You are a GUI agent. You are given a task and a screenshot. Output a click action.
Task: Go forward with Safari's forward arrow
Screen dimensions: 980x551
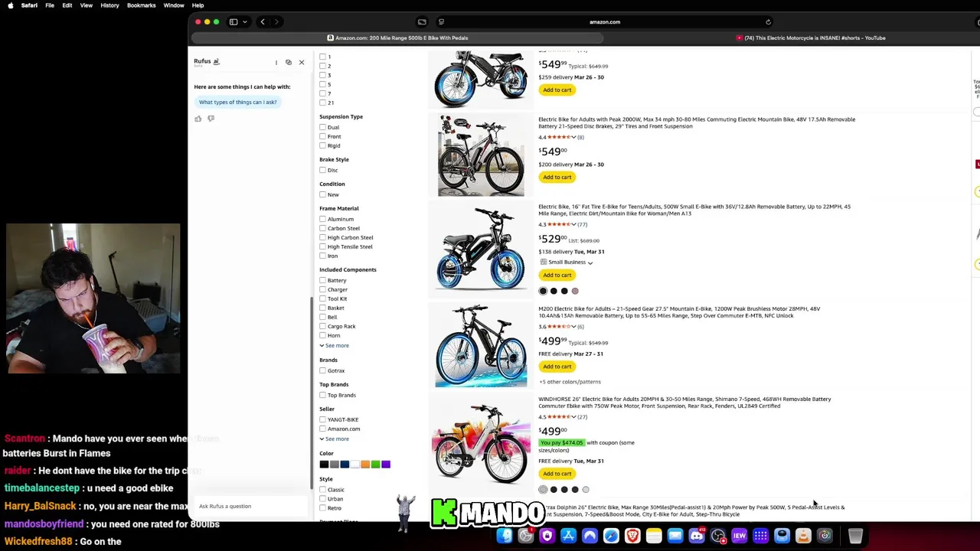tap(276, 22)
